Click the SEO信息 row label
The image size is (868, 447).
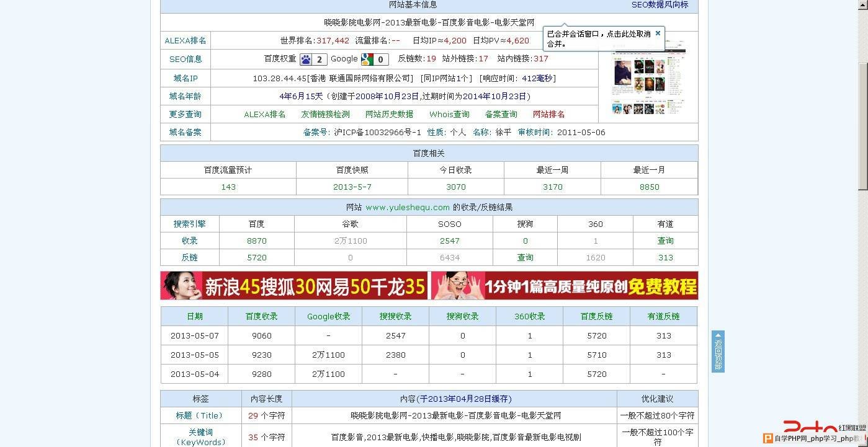click(186, 60)
